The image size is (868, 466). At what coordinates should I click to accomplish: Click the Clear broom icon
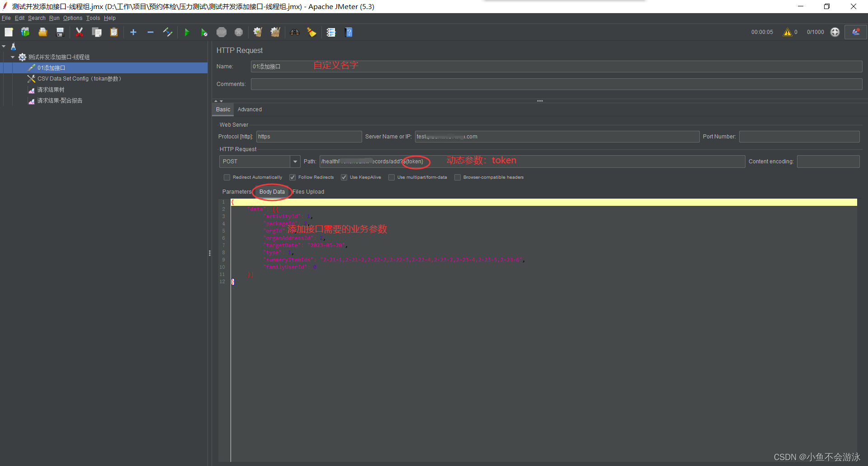tap(258, 32)
